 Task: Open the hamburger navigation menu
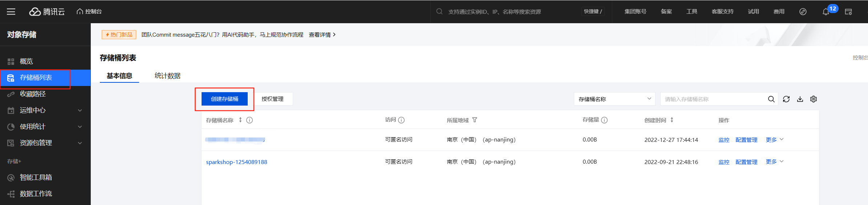tap(11, 12)
